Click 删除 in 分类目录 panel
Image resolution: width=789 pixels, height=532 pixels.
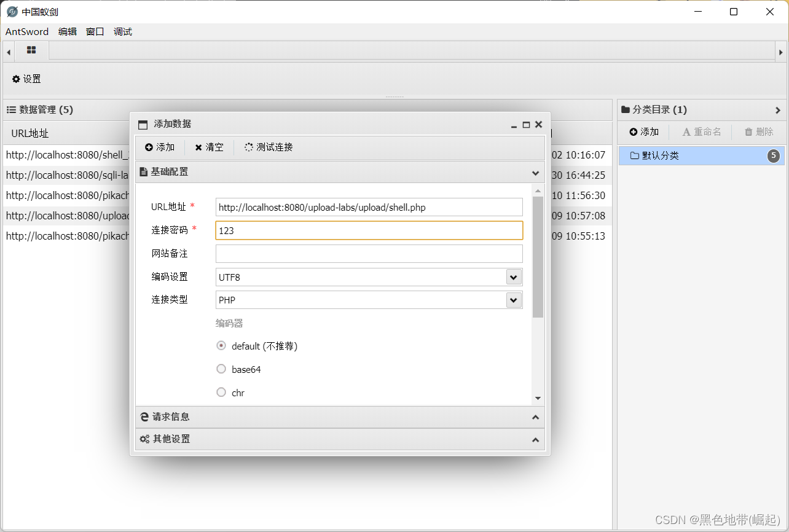(x=759, y=131)
